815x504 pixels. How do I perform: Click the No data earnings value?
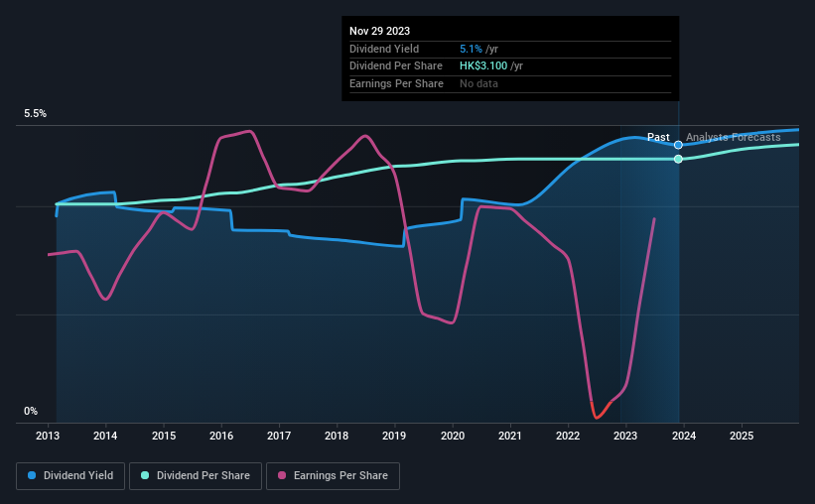pyautogui.click(x=478, y=83)
